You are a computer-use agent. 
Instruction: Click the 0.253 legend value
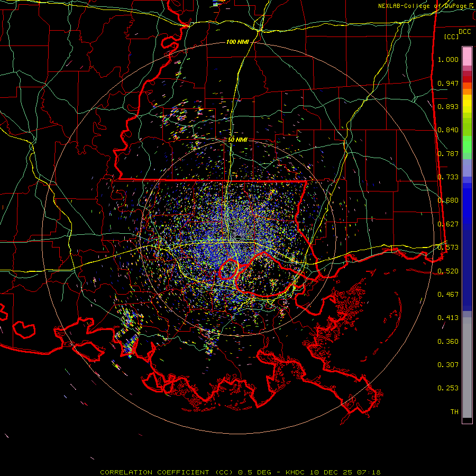[448, 388]
